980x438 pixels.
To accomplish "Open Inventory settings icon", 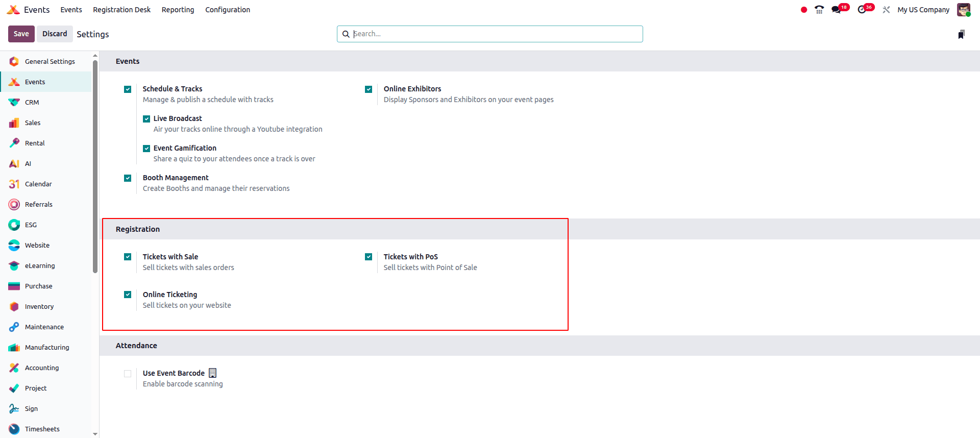I will [14, 306].
